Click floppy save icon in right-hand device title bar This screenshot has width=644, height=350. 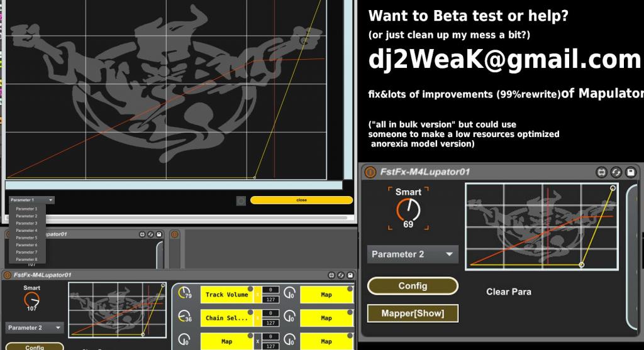(631, 172)
